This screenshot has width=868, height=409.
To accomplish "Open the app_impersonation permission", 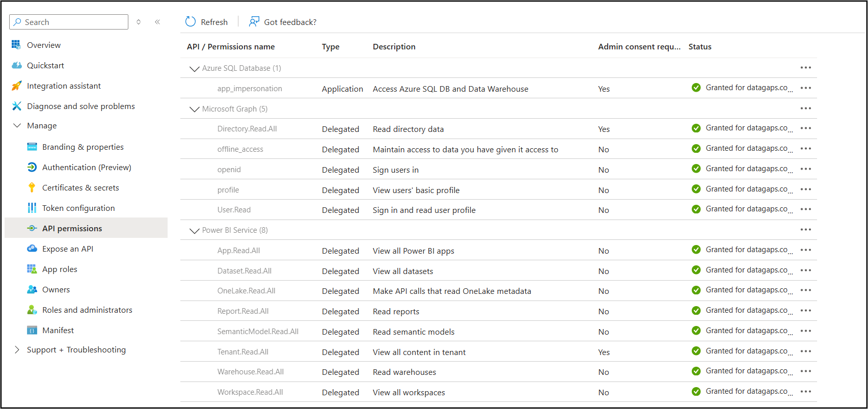I will coord(250,89).
